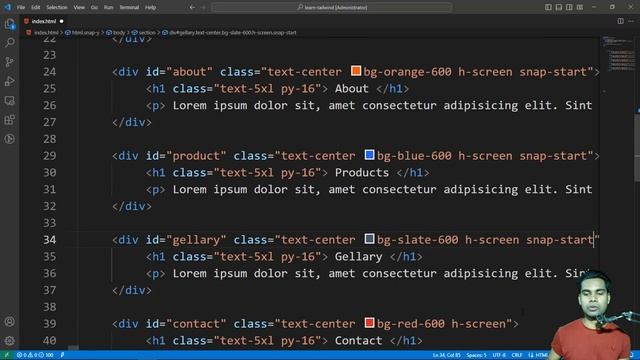Open the CRLF line ending selector
This screenshot has height=360, width=640.
pos(517,355)
